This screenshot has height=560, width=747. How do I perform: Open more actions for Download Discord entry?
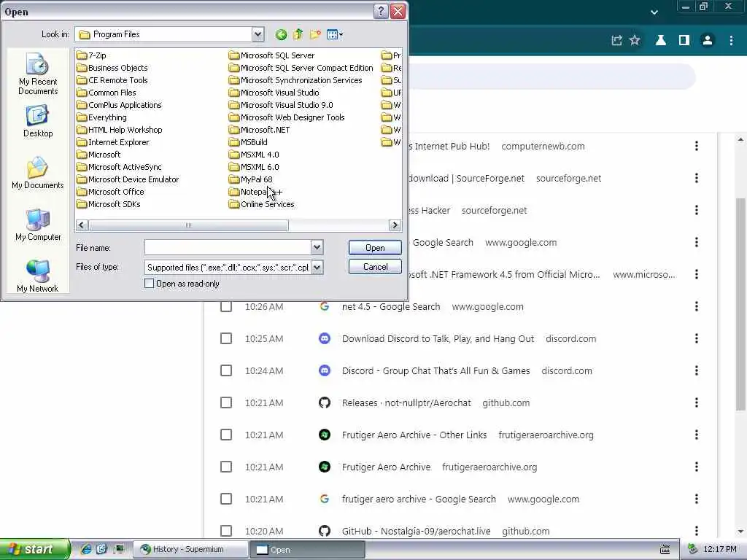click(x=697, y=338)
